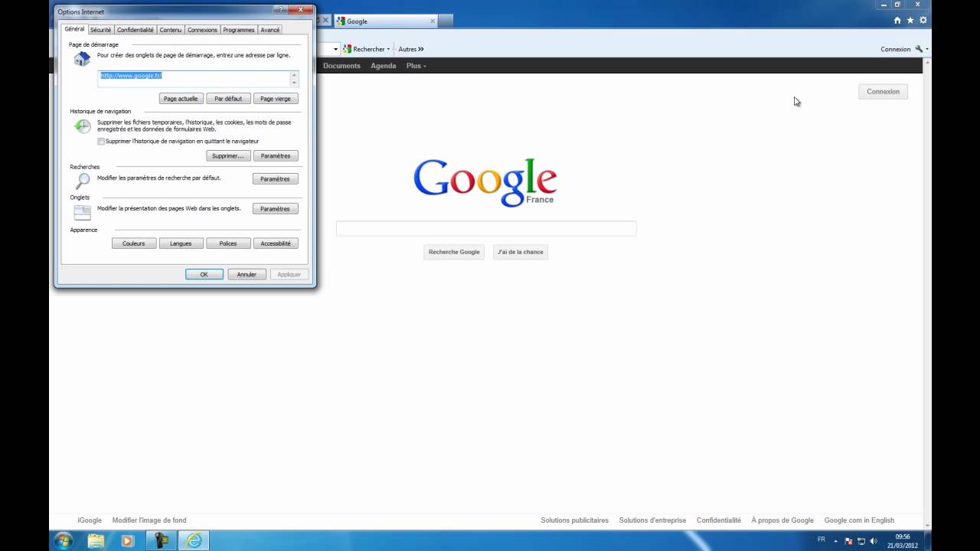Click the Par défaut button

228,99
